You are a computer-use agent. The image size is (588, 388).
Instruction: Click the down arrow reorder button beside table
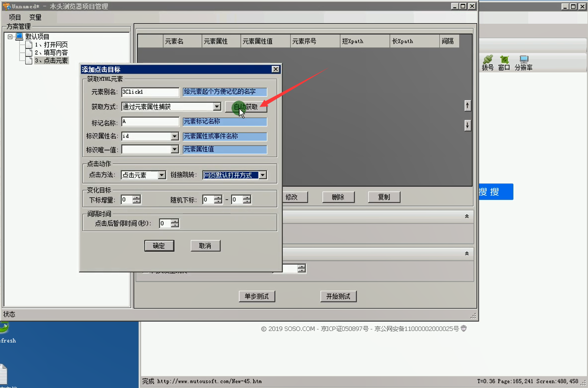click(467, 125)
